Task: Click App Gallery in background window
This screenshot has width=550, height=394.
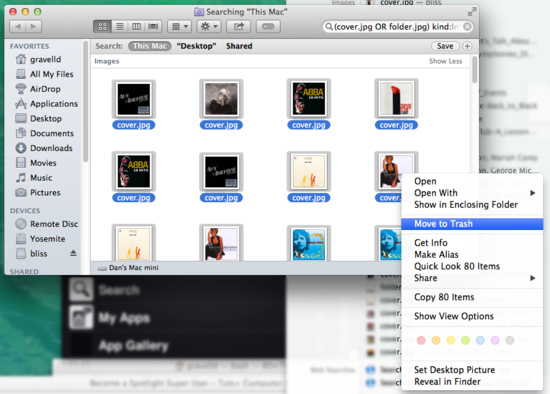Action: 134,346
